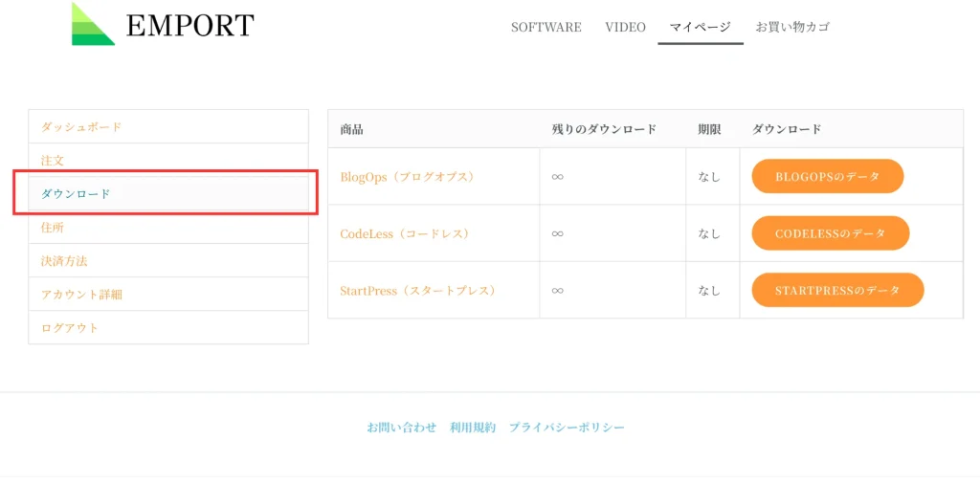Image resolution: width=980 pixels, height=484 pixels.
Task: Select ダウンロード in the sidebar
Action: (x=76, y=193)
